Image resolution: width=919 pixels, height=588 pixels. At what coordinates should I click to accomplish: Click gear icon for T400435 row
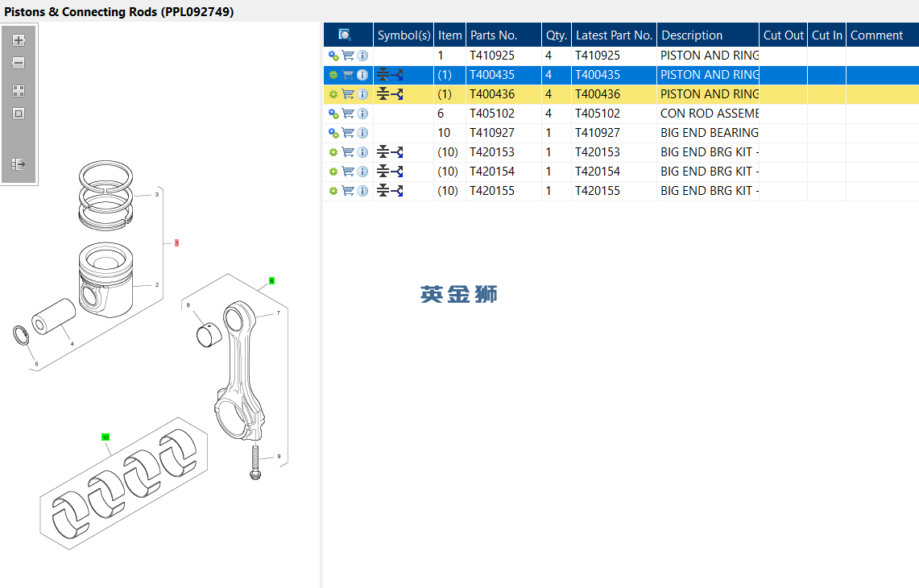(x=333, y=75)
